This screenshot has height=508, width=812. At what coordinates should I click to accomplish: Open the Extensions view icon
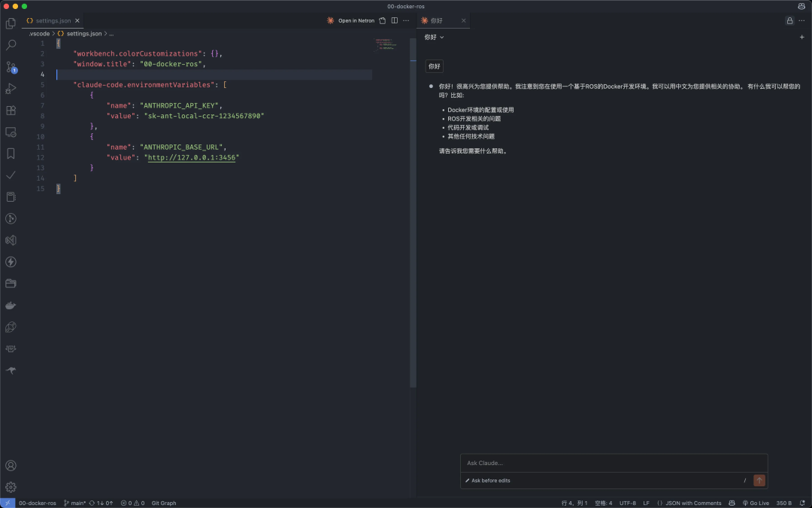[x=11, y=111]
